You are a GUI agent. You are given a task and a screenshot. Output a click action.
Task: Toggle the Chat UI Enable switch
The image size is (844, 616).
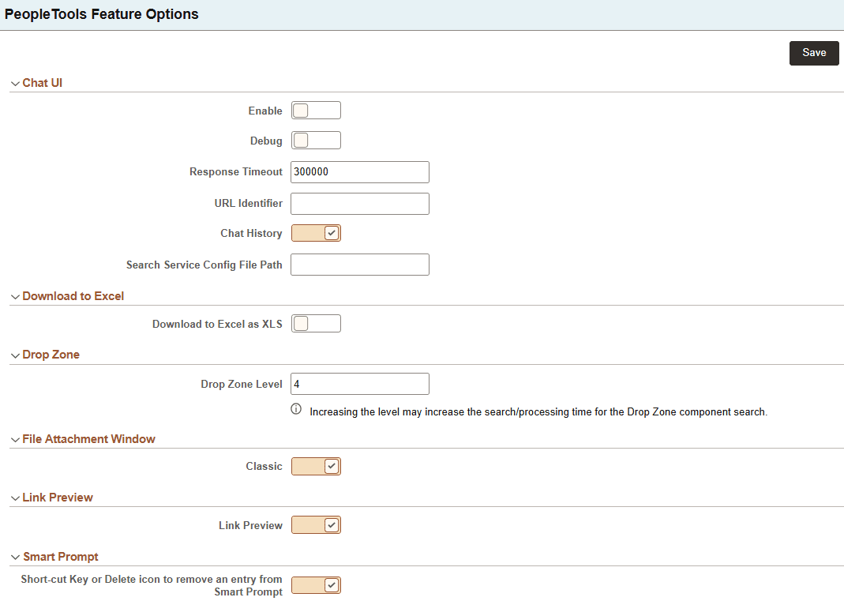[x=316, y=111]
